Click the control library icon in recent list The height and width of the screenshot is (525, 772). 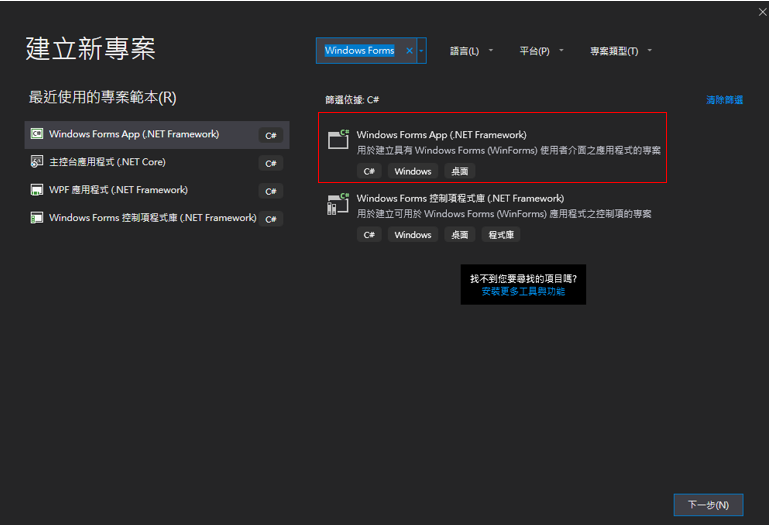coord(37,218)
